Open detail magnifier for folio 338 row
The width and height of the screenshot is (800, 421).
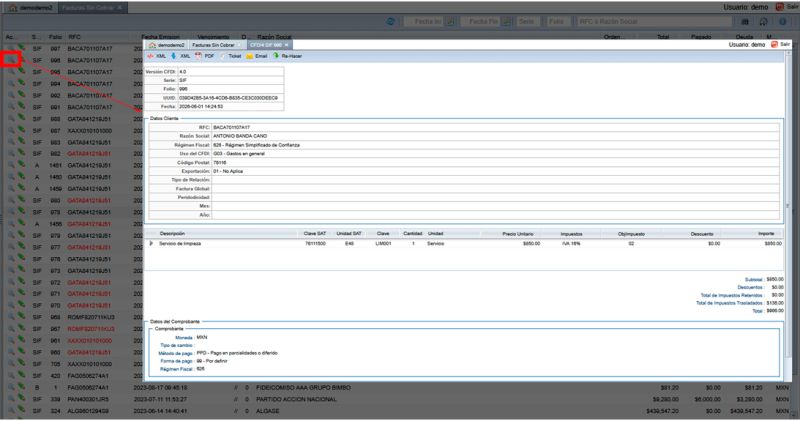(x=11, y=400)
